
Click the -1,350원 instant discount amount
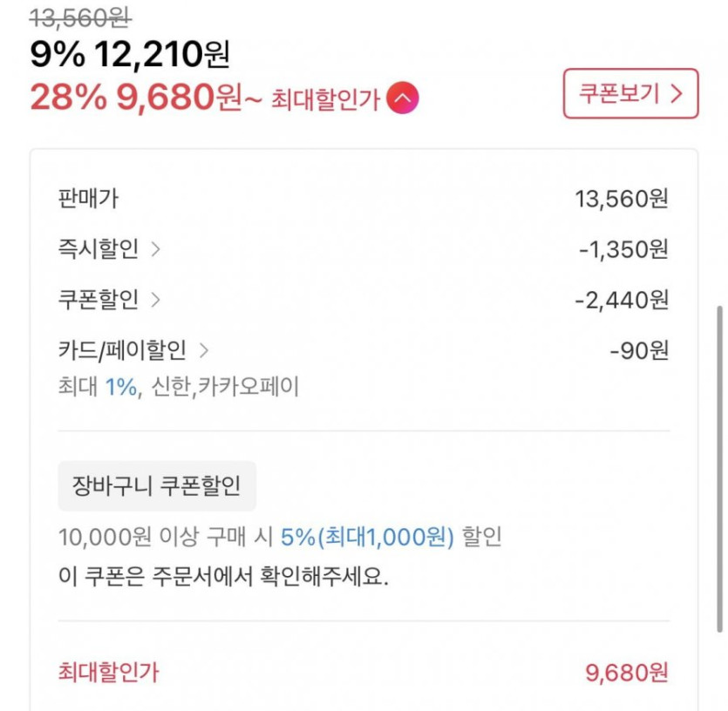(x=623, y=249)
